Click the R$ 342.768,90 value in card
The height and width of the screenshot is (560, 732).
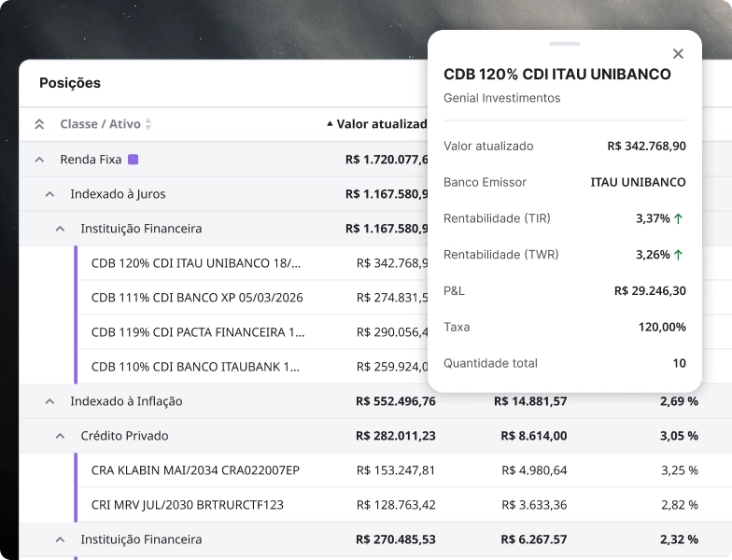[646, 146]
